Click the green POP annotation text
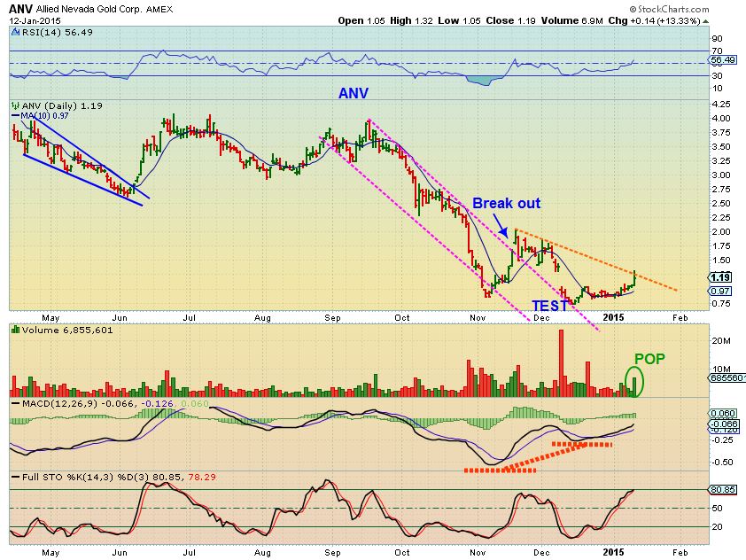This screenshot has width=746, height=560. click(x=649, y=359)
